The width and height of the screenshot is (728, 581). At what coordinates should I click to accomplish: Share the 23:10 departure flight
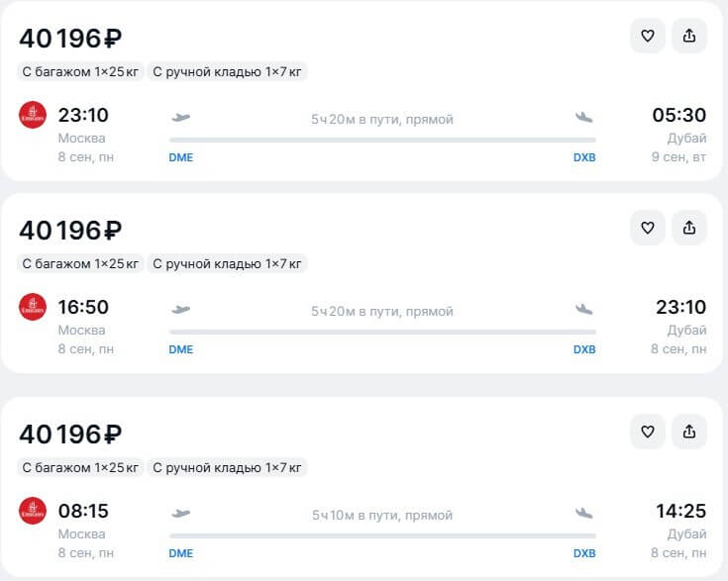point(689,36)
